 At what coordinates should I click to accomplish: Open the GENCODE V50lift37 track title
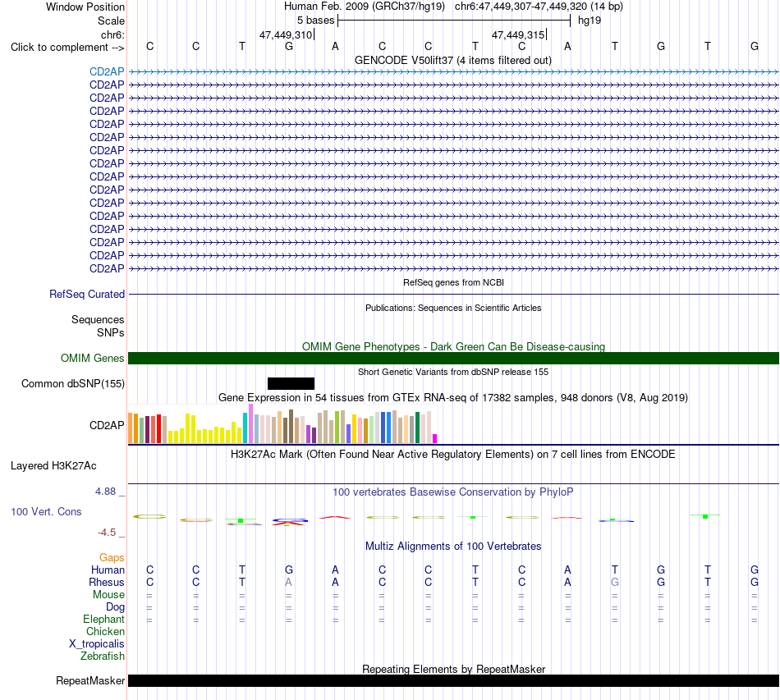pyautogui.click(x=452, y=61)
